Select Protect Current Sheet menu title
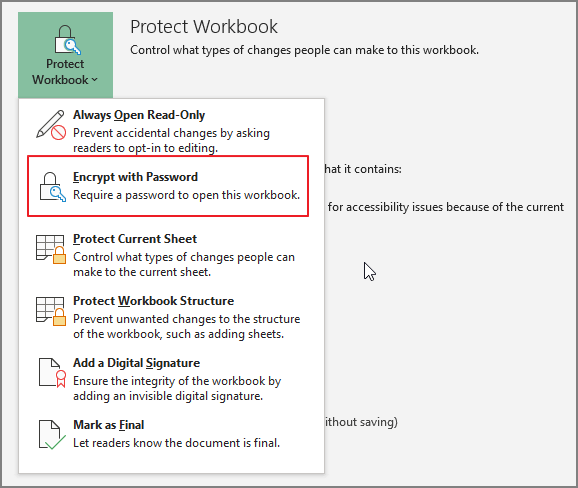Image resolution: width=578 pixels, height=488 pixels. pos(135,239)
